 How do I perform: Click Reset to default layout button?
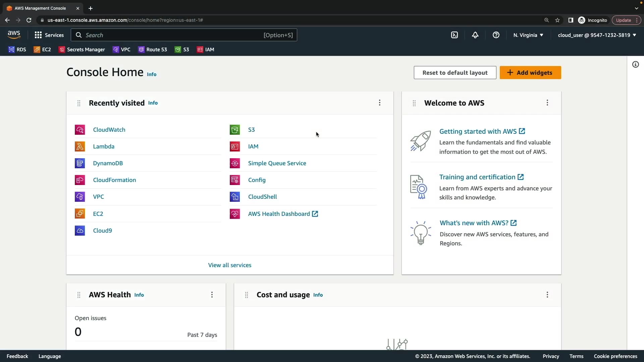[455, 73]
